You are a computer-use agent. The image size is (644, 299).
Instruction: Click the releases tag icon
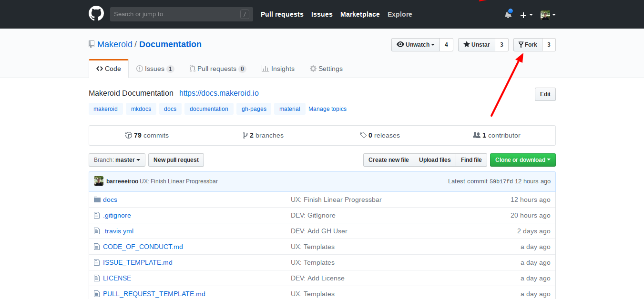[363, 135]
